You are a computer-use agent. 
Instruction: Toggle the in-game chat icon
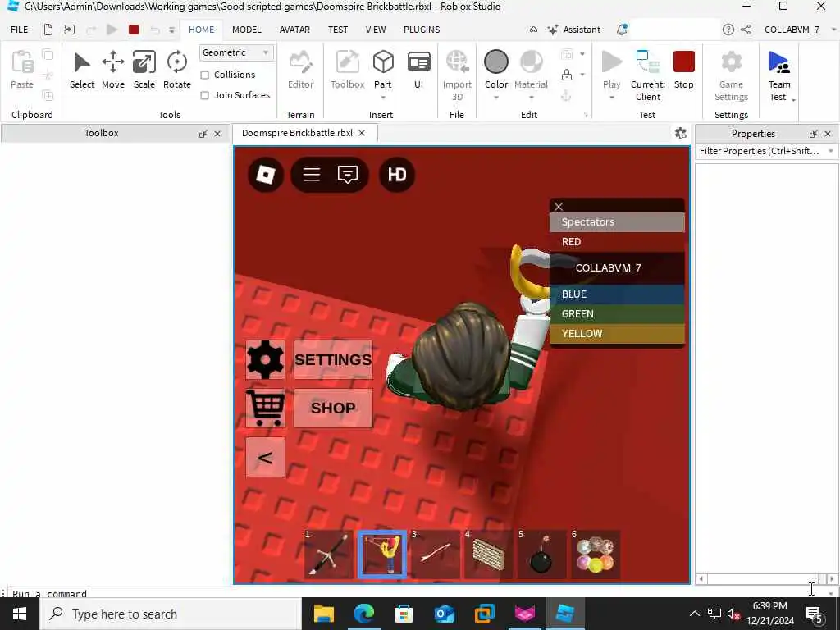click(348, 175)
